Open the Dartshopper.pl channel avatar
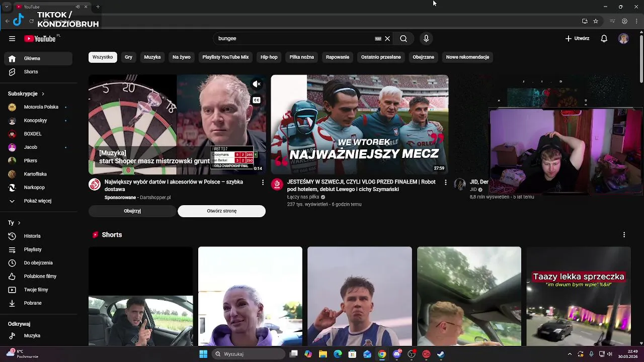The image size is (644, 362). (x=95, y=185)
